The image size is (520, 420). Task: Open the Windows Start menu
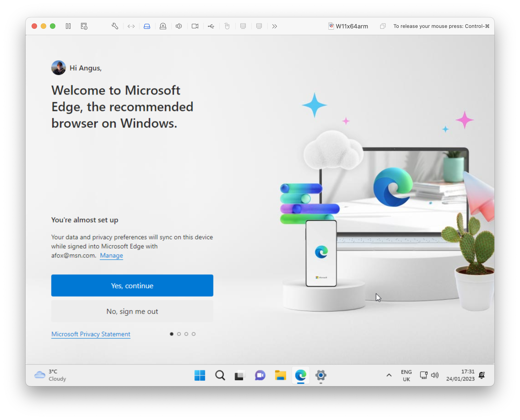point(200,375)
